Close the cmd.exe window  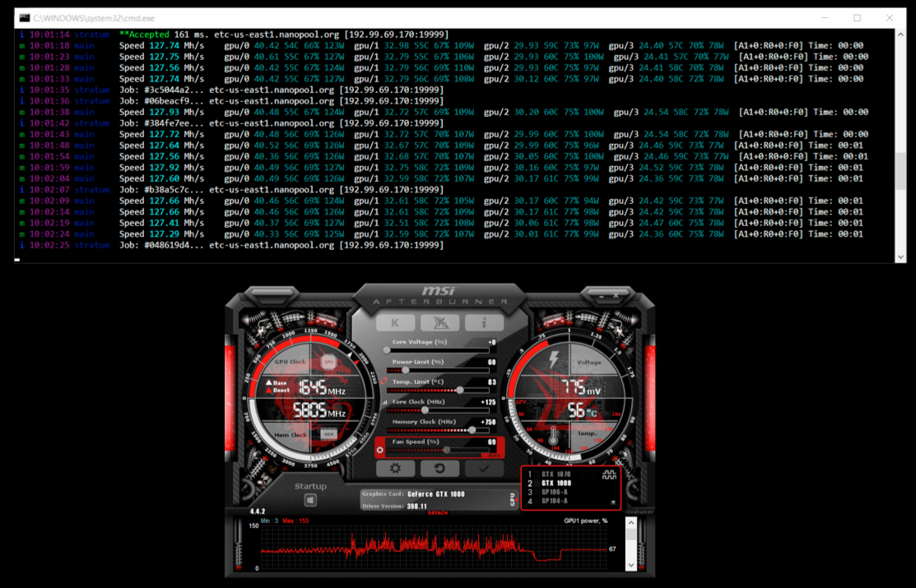pos(889,18)
